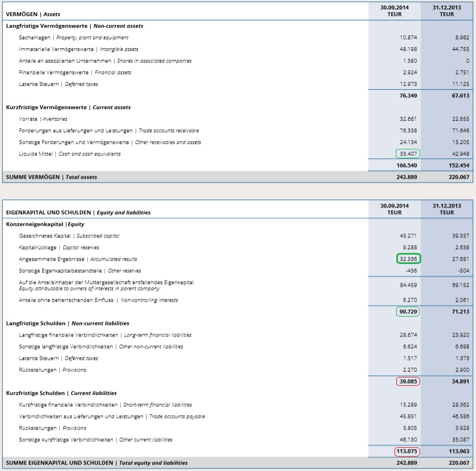Select current liabilities subtotal 113.075
Viewport: 476px width, 471px height.
coord(407,451)
